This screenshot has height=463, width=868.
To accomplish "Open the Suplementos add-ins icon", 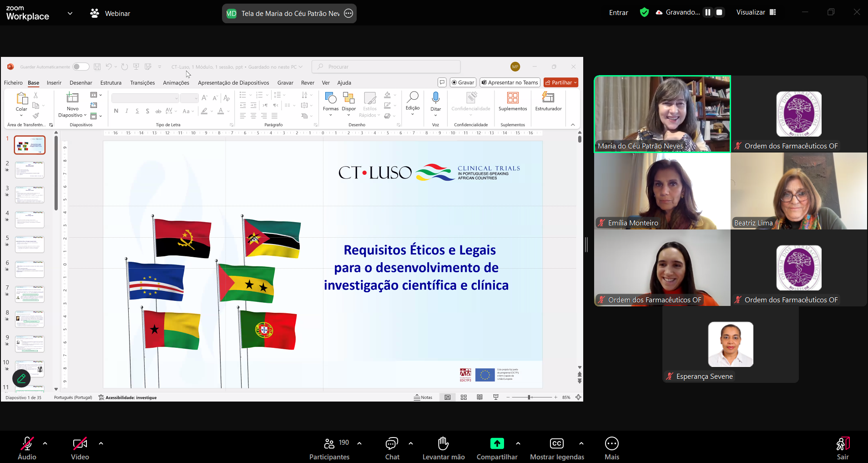I will pos(513,97).
